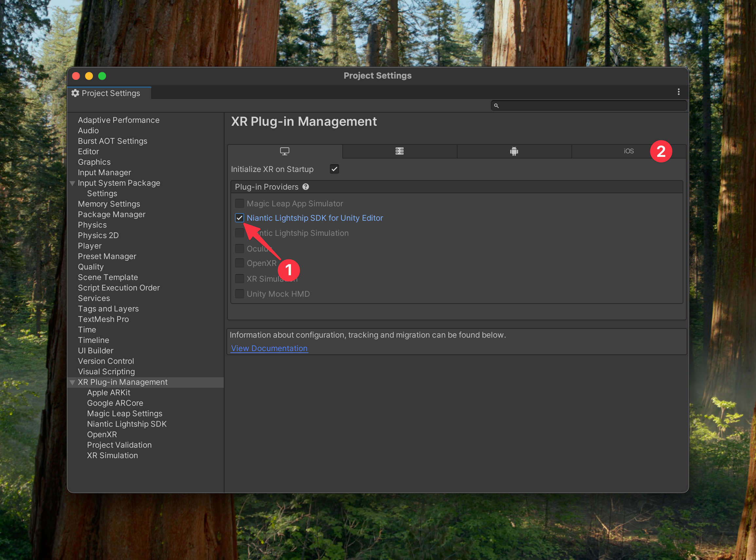Viewport: 756px width, 560px height.
Task: Switch to the Android platform tab icon
Action: 514,151
